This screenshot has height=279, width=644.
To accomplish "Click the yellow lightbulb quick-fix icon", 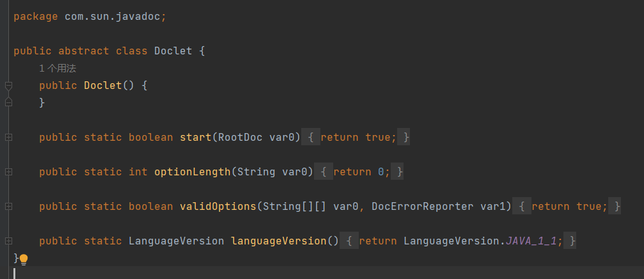I will click(x=24, y=259).
